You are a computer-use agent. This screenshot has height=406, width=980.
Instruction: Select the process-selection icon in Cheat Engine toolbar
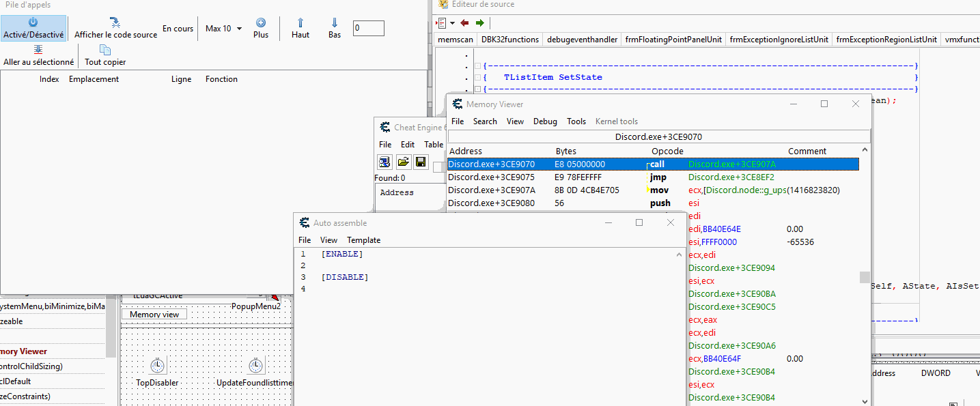384,162
